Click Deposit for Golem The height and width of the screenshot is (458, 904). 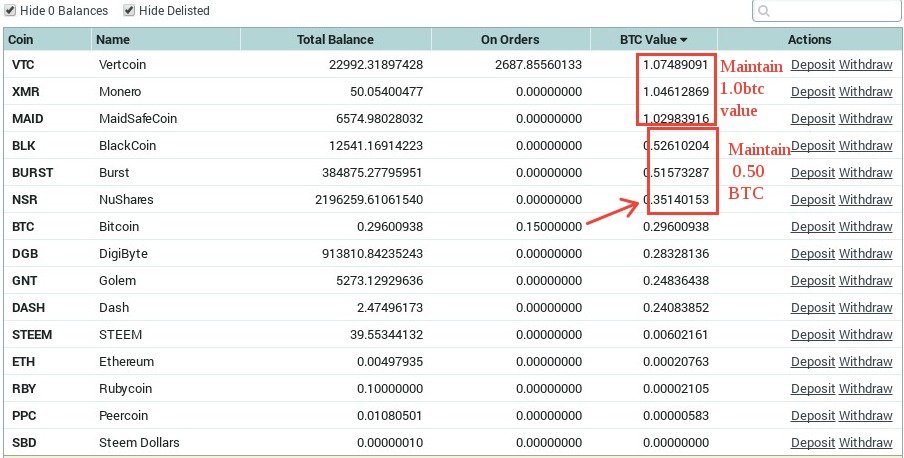813,281
